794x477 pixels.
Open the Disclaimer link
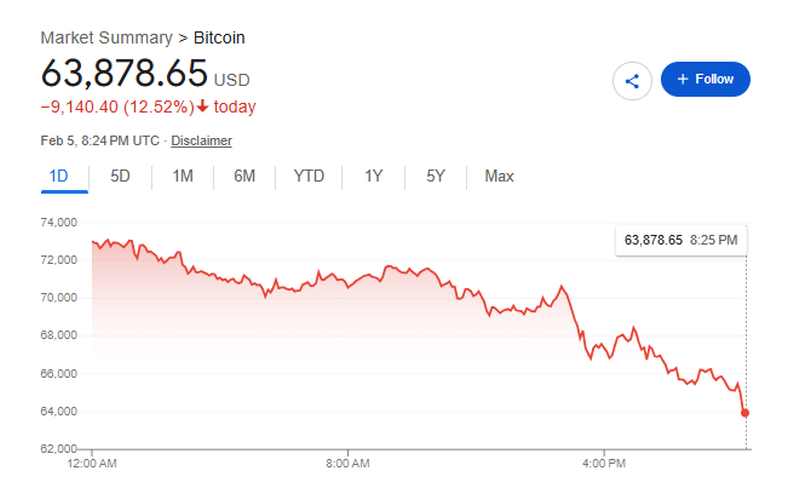coord(201,141)
